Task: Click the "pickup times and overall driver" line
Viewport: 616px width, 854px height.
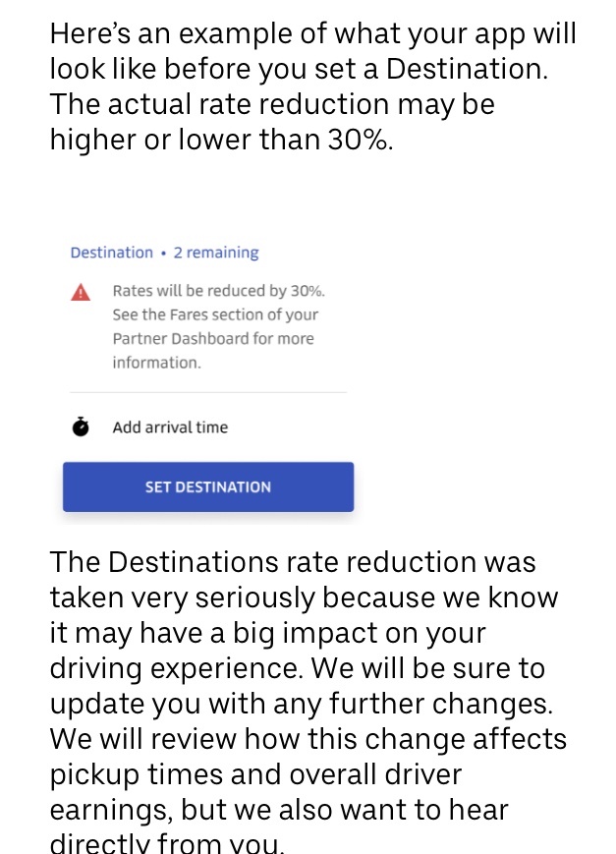Action: (x=255, y=774)
